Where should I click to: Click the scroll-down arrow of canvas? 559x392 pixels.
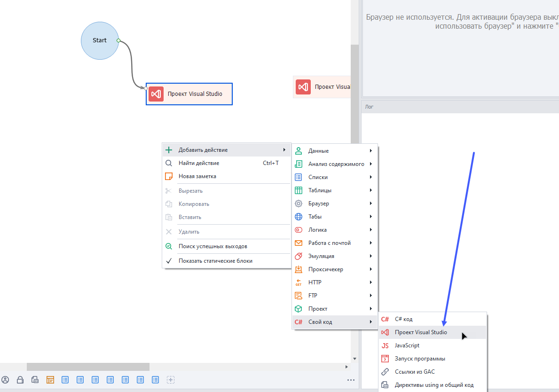coord(354,359)
